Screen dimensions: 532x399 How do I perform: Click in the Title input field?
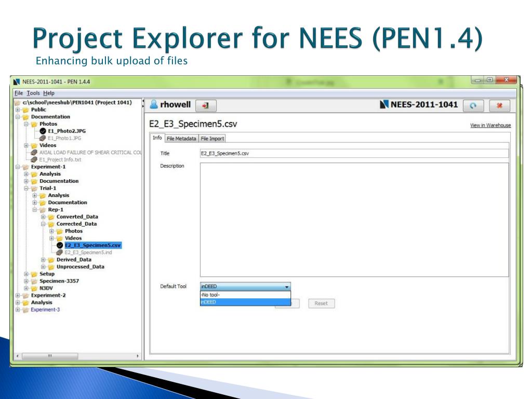pyautogui.click(x=354, y=153)
